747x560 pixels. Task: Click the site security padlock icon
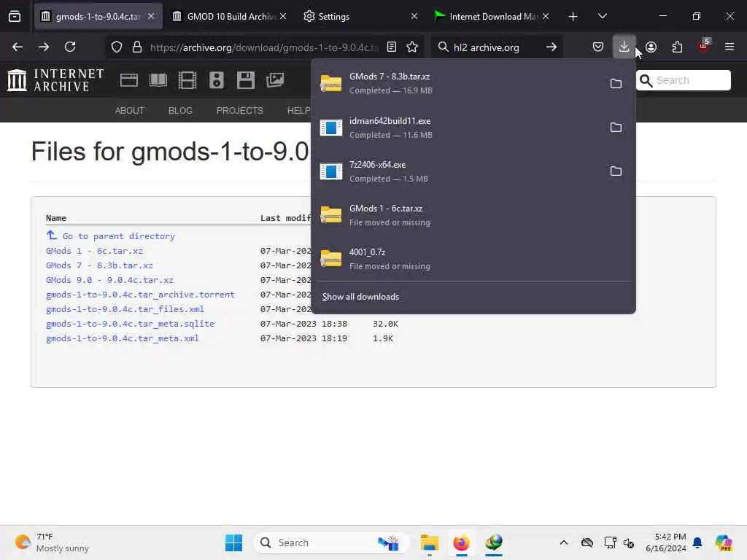click(x=137, y=47)
